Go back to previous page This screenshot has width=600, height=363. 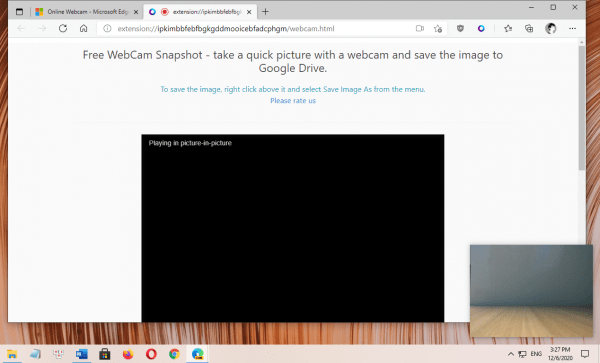coord(21,28)
